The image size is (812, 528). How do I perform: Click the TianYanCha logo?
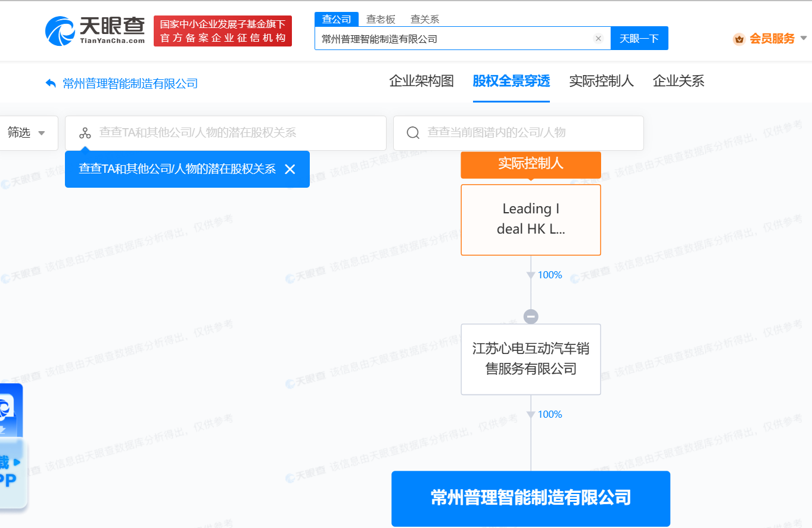[95, 31]
